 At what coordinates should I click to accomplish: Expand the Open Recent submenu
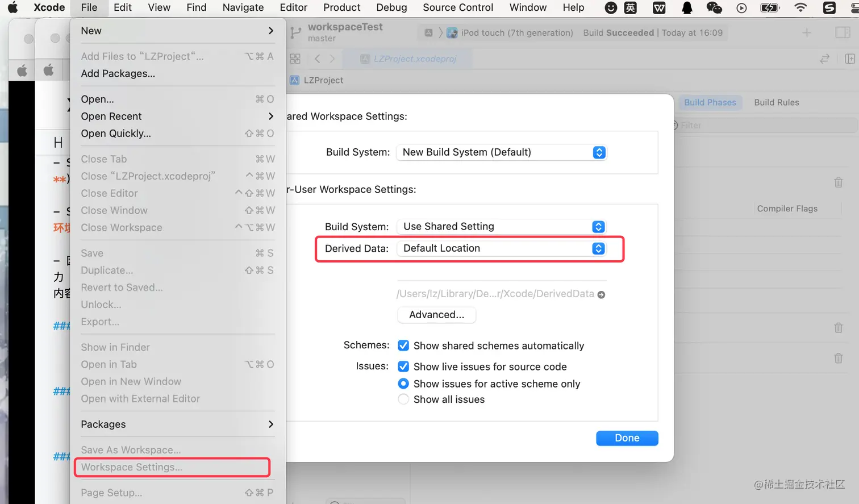point(177,116)
